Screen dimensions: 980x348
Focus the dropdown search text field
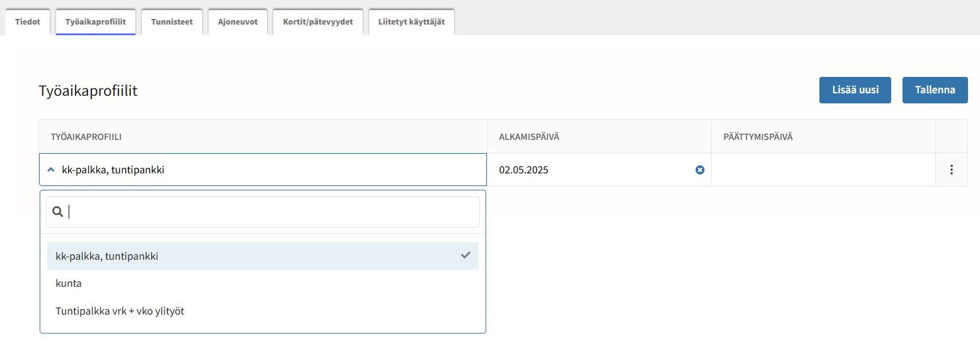point(271,212)
